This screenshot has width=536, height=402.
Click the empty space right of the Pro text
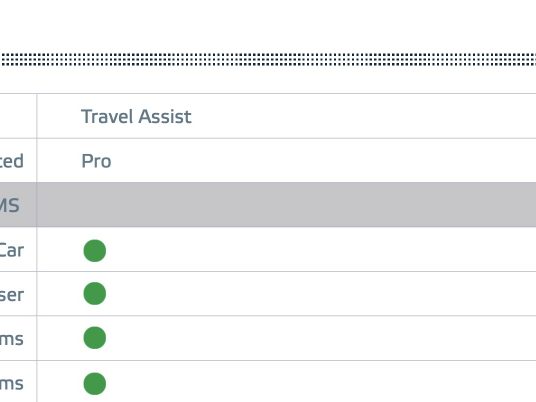click(323, 161)
